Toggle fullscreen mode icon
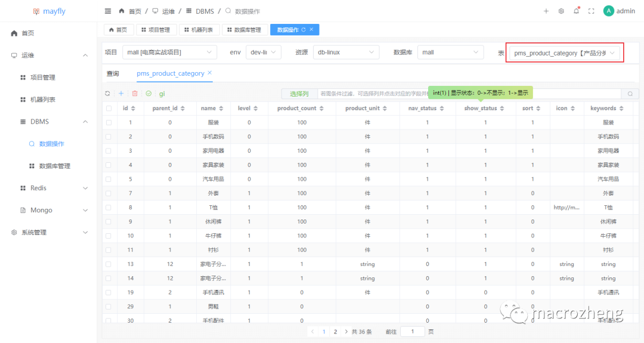 coord(592,11)
